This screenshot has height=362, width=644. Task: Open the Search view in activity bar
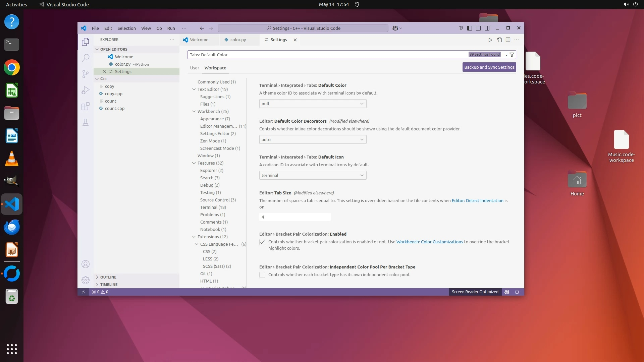(x=86, y=58)
